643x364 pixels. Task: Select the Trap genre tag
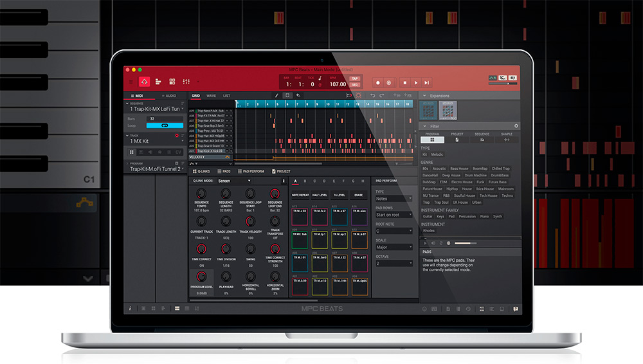tap(426, 203)
